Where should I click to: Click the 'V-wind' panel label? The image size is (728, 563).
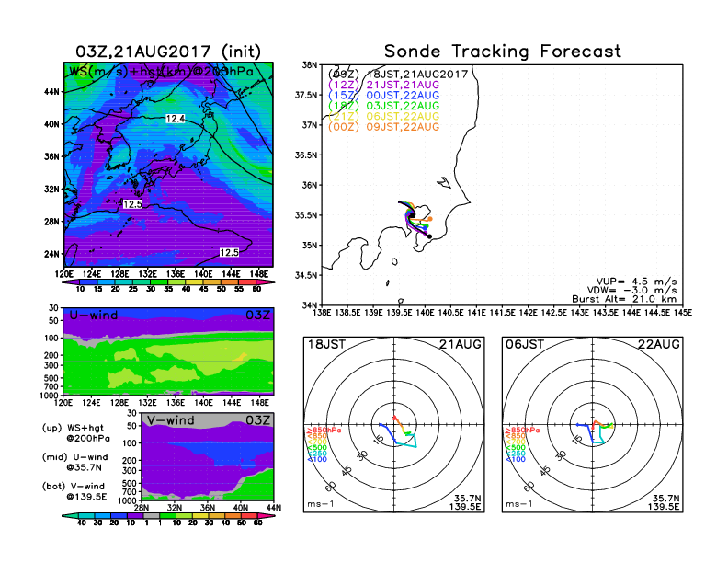point(171,420)
